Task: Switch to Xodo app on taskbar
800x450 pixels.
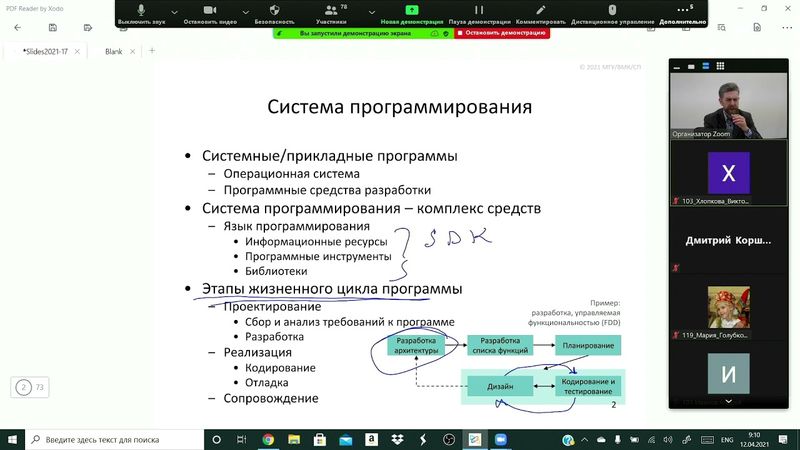Action: click(x=475, y=439)
